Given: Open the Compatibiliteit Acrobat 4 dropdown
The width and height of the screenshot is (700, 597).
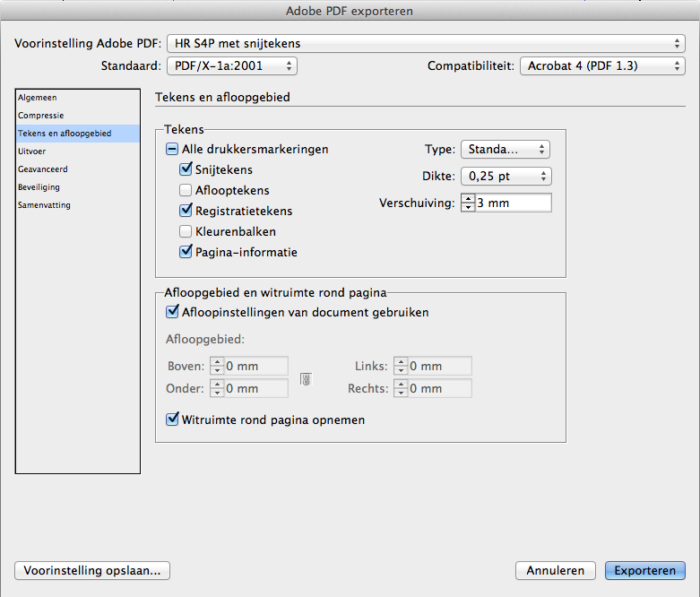Looking at the screenshot, I should pos(602,65).
